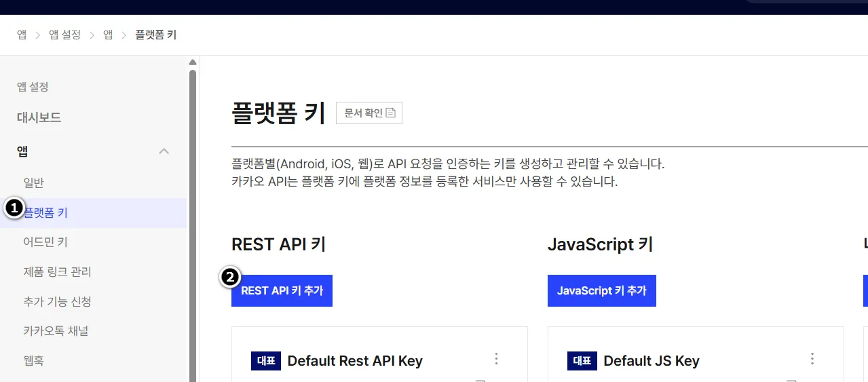The image size is (868, 382).
Task: Click the REST API 키 추가 button
Action: (x=282, y=290)
